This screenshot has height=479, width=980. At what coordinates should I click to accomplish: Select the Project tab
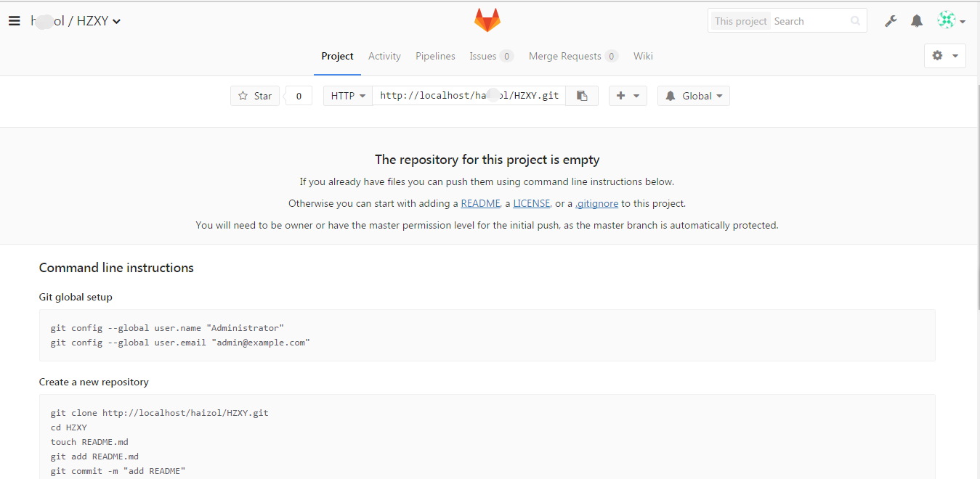coord(337,56)
